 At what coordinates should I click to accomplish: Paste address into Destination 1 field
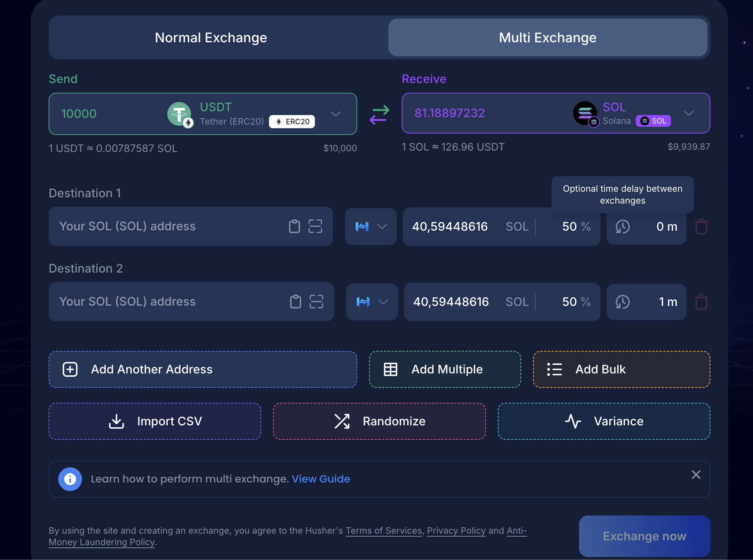coord(294,226)
